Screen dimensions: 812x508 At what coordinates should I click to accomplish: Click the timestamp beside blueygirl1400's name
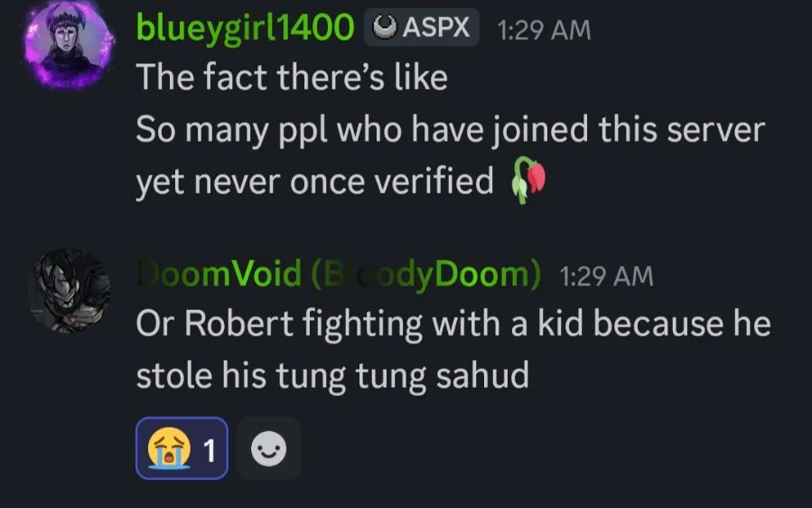pos(544,29)
